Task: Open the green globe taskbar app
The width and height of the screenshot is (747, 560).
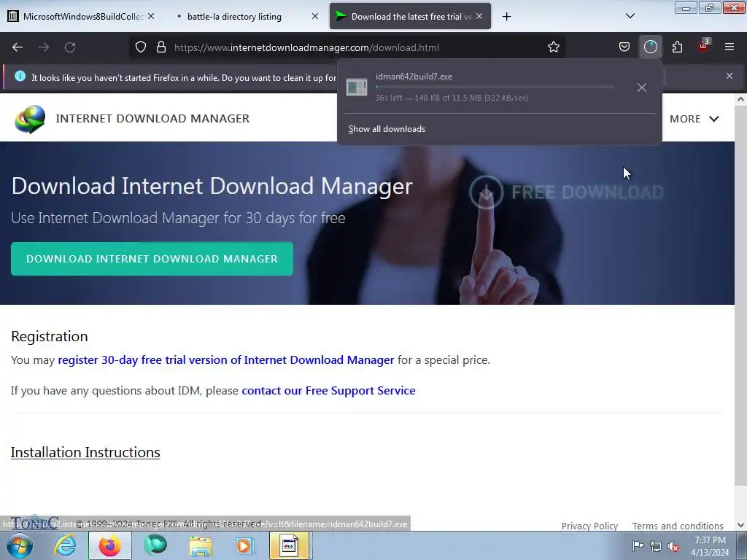Action: point(155,545)
